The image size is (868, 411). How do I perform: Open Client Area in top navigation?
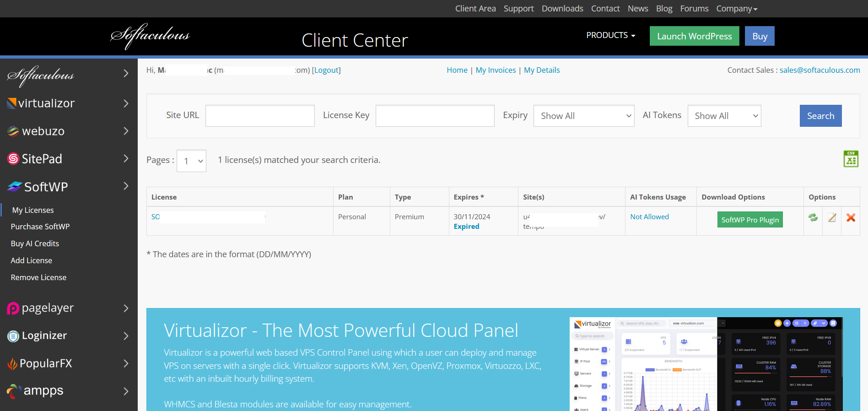point(475,9)
